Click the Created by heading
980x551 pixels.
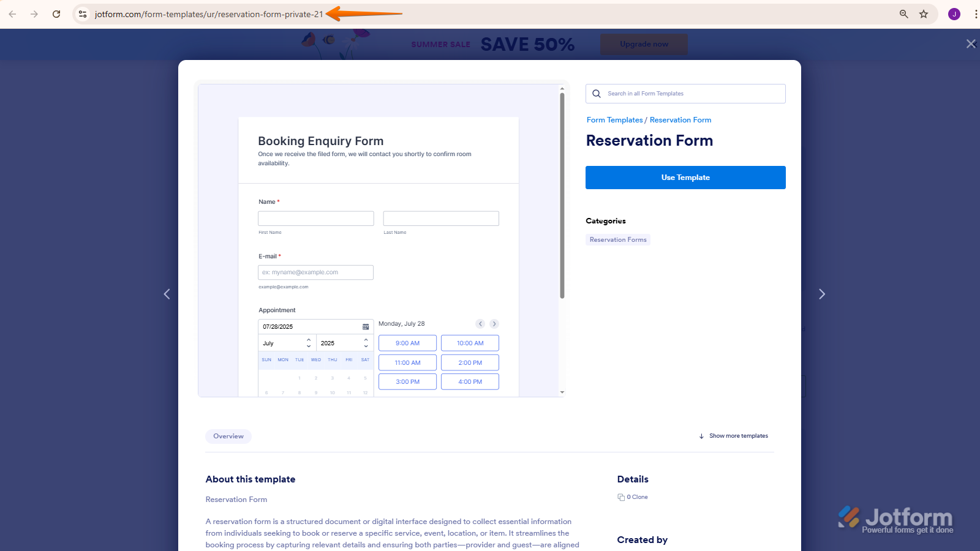coord(643,540)
